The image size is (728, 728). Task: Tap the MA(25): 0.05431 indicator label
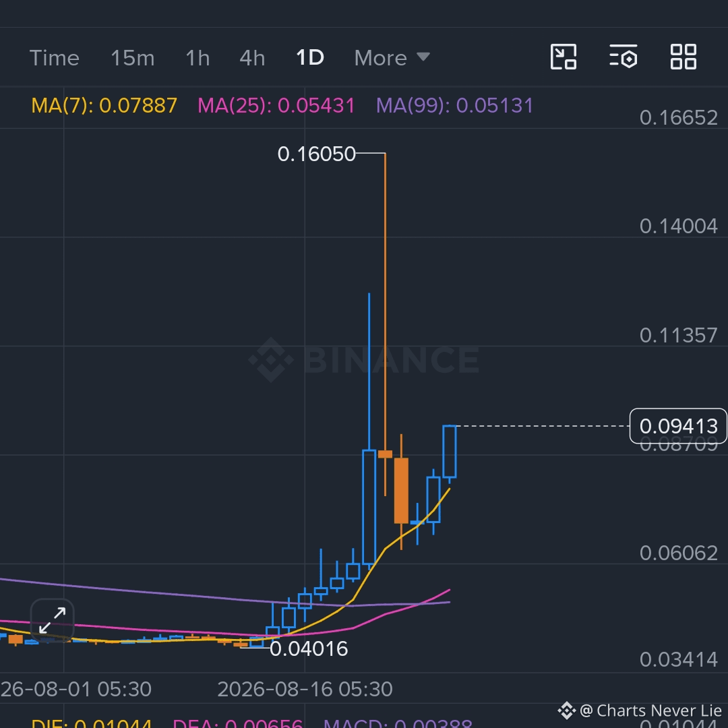tap(276, 105)
